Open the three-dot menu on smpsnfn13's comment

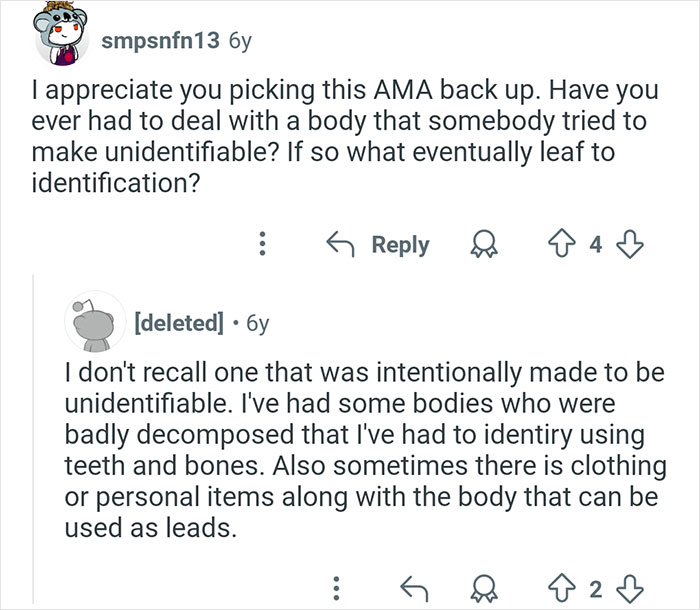point(262,246)
